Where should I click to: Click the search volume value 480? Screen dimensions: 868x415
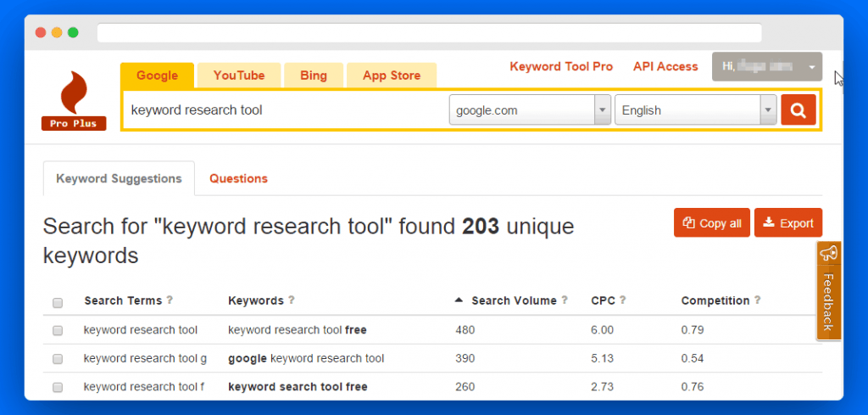tap(465, 330)
